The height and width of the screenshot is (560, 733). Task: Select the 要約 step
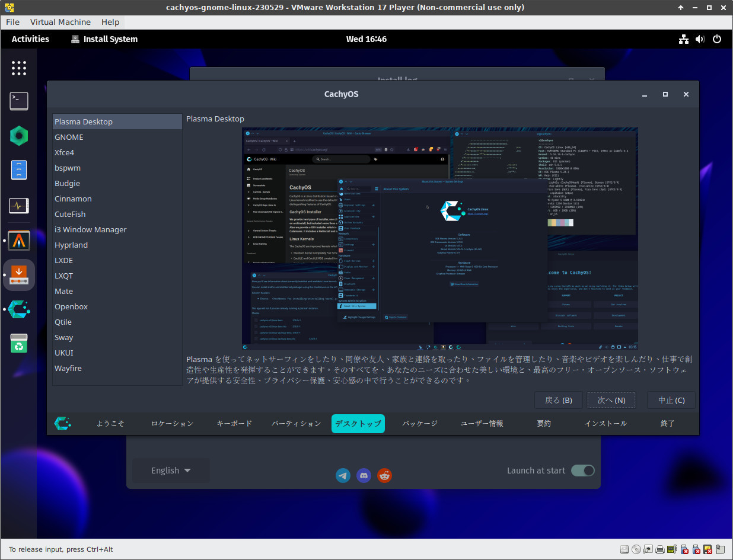tap(544, 424)
